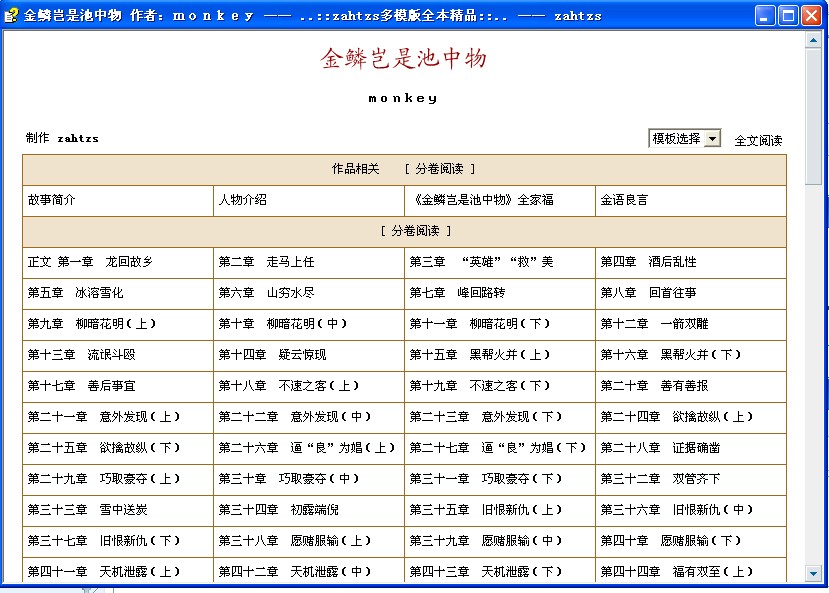Open 第四十章 愿赌服输(下)

(671, 541)
